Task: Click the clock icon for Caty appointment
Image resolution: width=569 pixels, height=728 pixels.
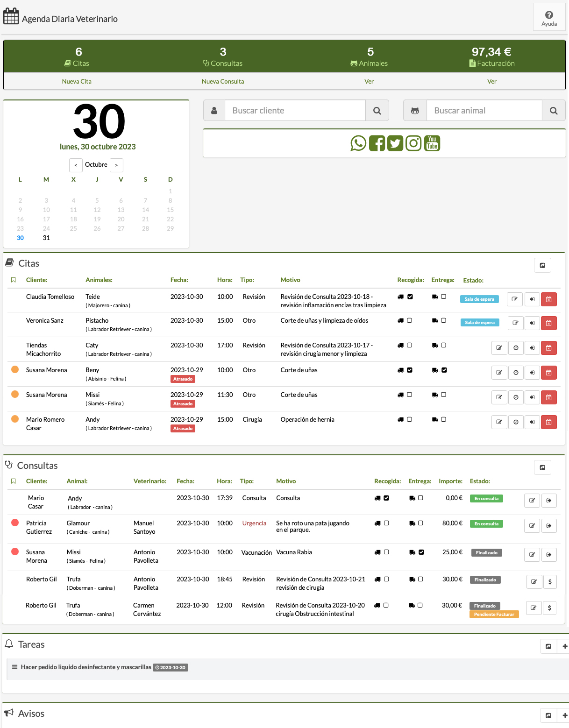Action: click(516, 348)
